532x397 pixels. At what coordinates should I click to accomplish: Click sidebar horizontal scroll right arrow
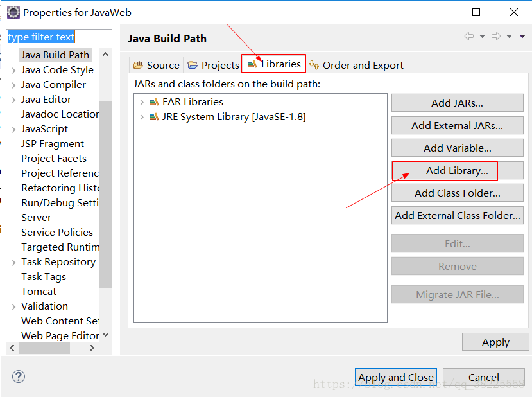(x=92, y=348)
